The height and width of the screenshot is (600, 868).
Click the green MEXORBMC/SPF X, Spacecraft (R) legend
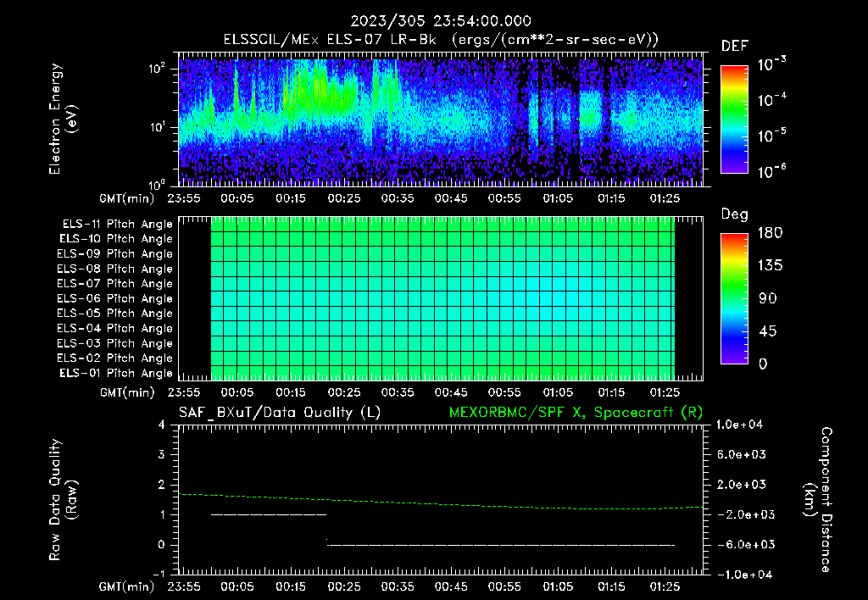click(x=576, y=413)
